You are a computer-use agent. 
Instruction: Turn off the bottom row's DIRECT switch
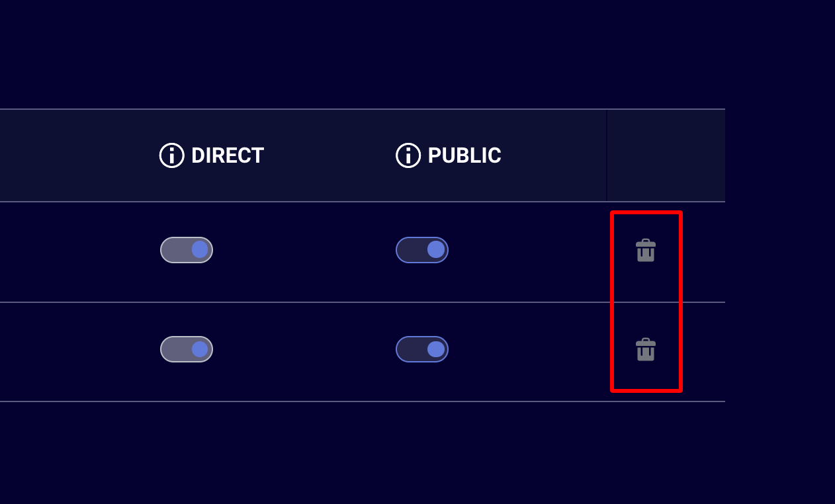(x=187, y=349)
